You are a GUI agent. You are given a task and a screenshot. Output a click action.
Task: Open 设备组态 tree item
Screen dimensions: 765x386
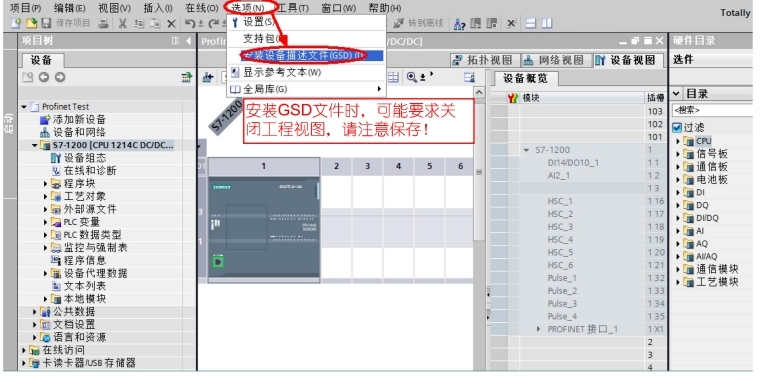[85, 158]
